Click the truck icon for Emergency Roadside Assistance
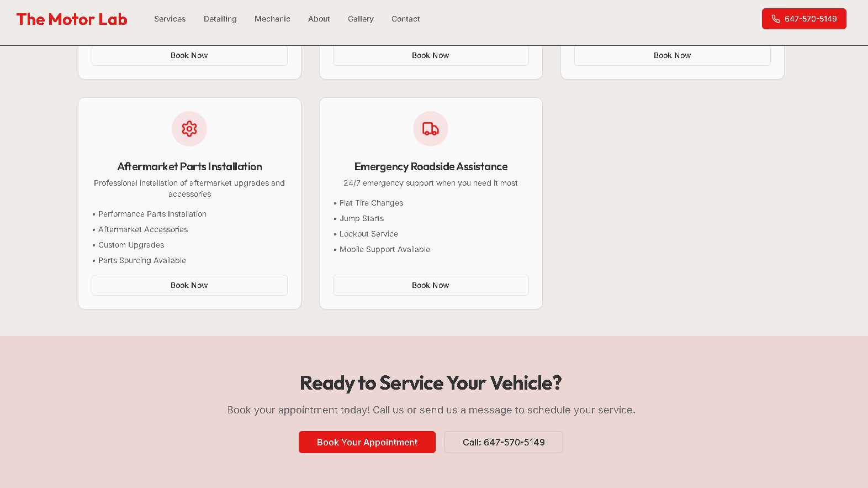 [x=431, y=129]
